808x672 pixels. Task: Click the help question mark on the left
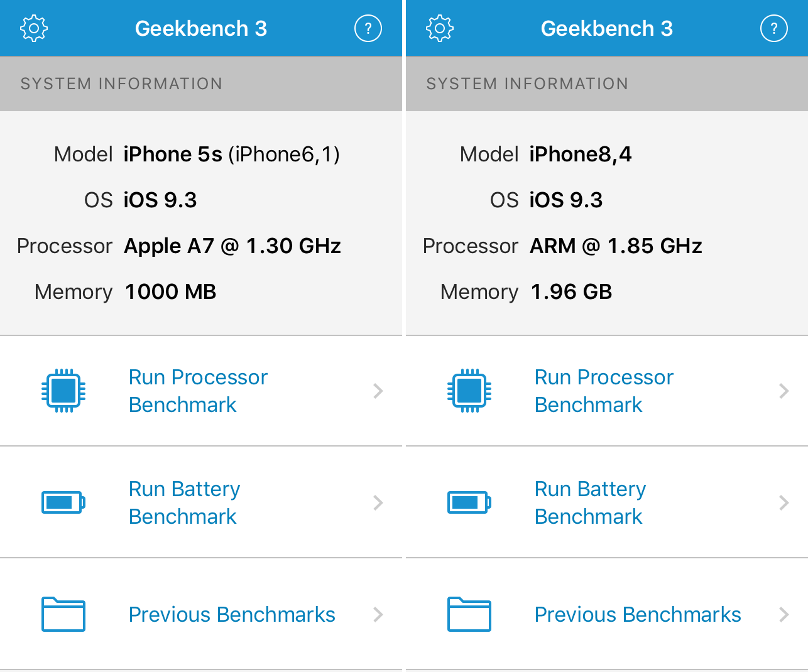click(x=368, y=28)
